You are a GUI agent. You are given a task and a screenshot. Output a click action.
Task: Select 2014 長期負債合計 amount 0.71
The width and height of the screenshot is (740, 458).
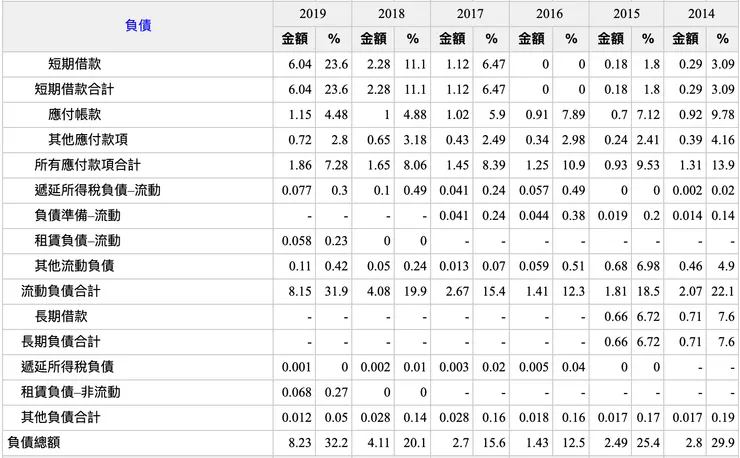(691, 342)
